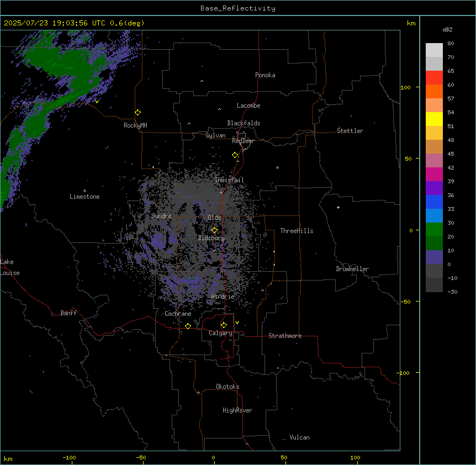Select the asterisk marker above Limestone

tap(84, 191)
